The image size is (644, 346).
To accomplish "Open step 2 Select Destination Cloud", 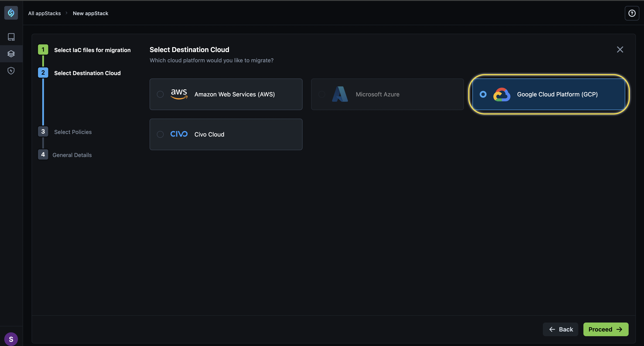I will coord(87,73).
